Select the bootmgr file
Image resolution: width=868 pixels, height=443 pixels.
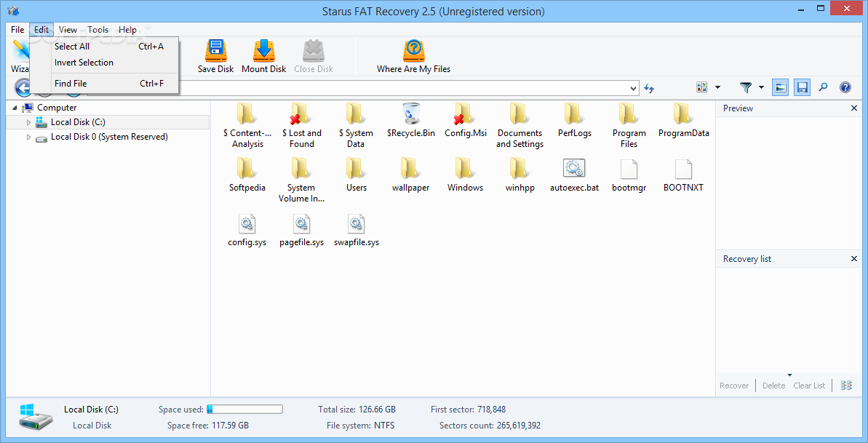coord(629,175)
